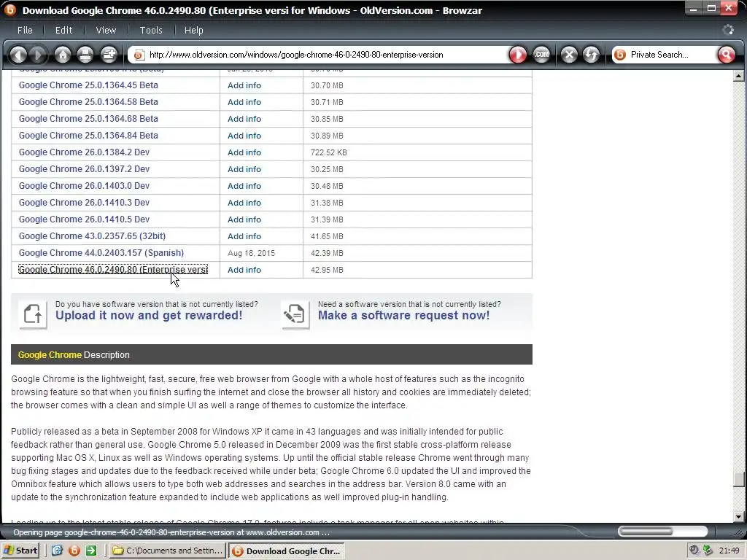This screenshot has width=747, height=560.
Task: Click the upload software icon
Action: click(33, 314)
